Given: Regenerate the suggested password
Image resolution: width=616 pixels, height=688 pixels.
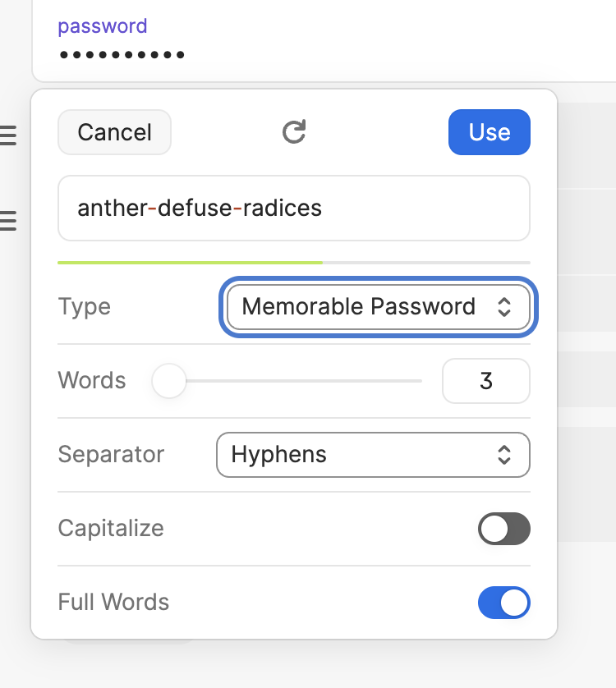Looking at the screenshot, I should (294, 132).
